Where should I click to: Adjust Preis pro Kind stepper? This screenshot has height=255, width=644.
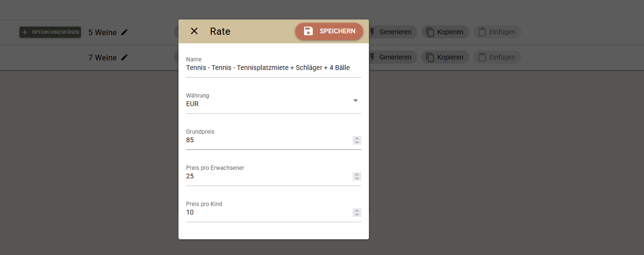click(357, 213)
